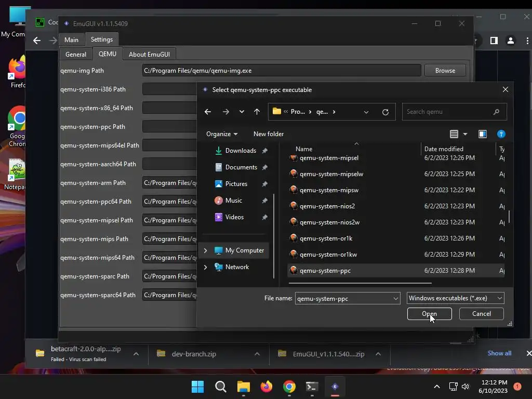Image resolution: width=532 pixels, height=399 pixels.
Task: Open dev-branch.zip download options chevron
Action: (257, 354)
